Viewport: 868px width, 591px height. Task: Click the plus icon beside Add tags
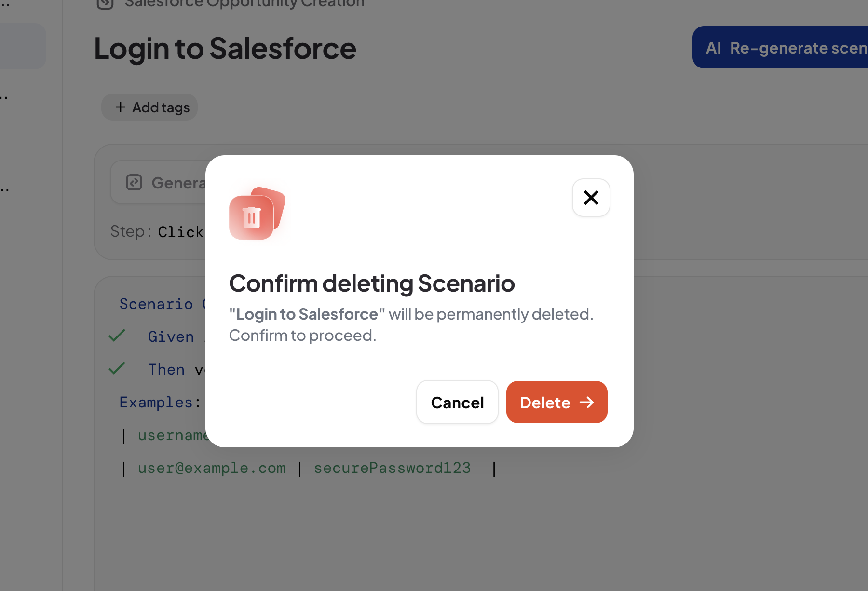click(x=121, y=107)
